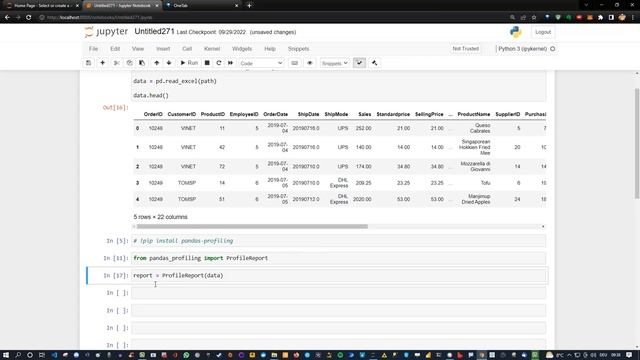640x360 pixels.
Task: Open Windows Task View icon
Action: coord(41,355)
